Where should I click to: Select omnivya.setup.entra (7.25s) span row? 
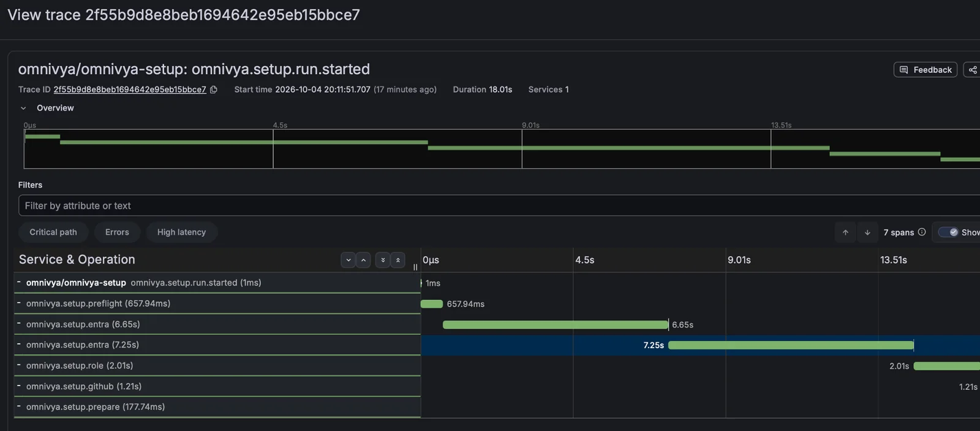tap(217, 345)
